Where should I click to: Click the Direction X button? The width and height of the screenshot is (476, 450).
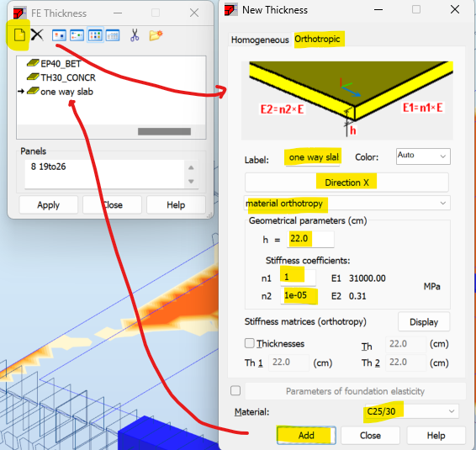point(346,183)
